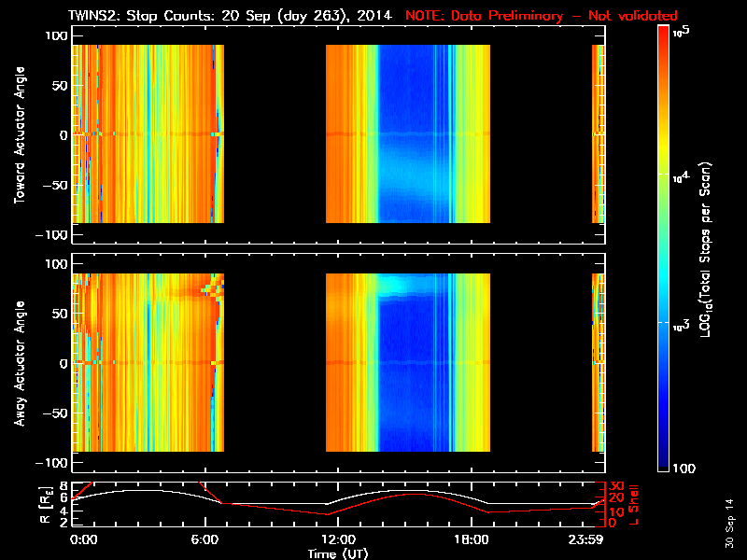
Task: Click the '100' tick of Toward Actuator panel
Action: coord(56,35)
